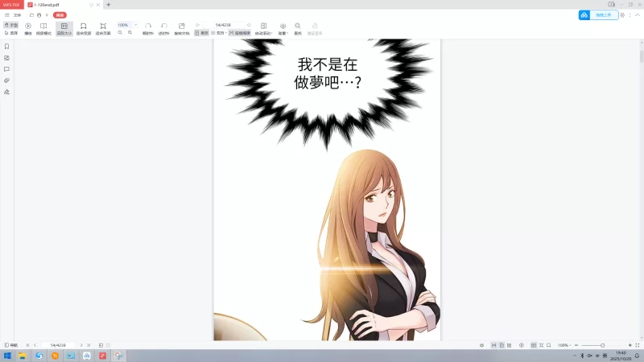Select the two-page view in the status bar
The height and width of the screenshot is (362, 644).
click(510, 345)
